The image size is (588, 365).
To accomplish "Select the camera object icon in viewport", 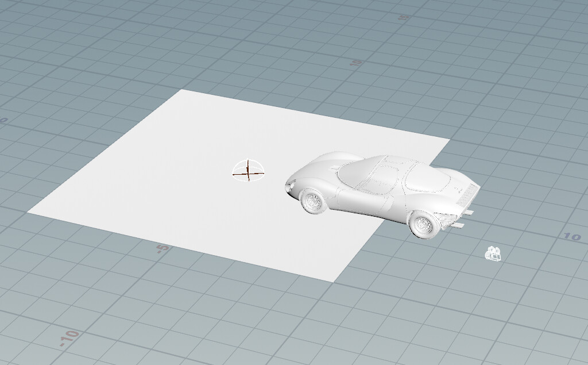I will coord(493,253).
